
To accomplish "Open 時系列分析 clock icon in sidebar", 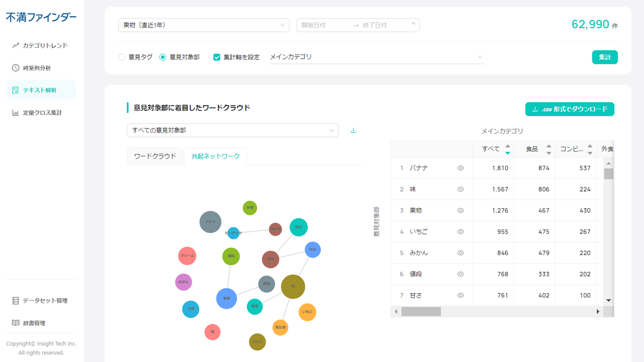I will [16, 68].
